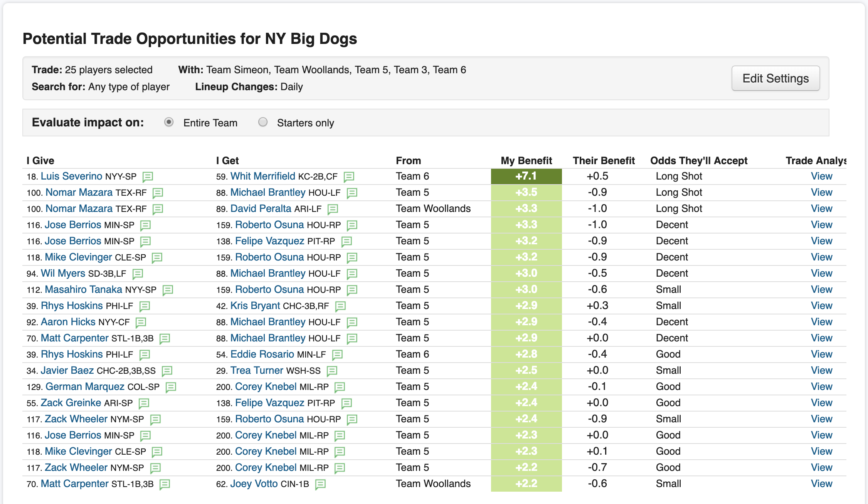Screen dimensions: 868x504
Task: Click note icon next to Whit Merrifield
Action: 349,177
